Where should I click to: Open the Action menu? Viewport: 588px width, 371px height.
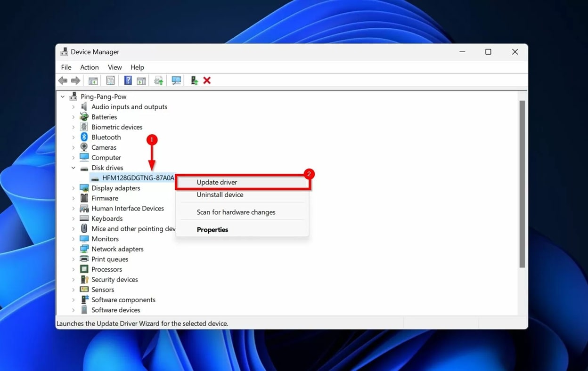coord(90,67)
